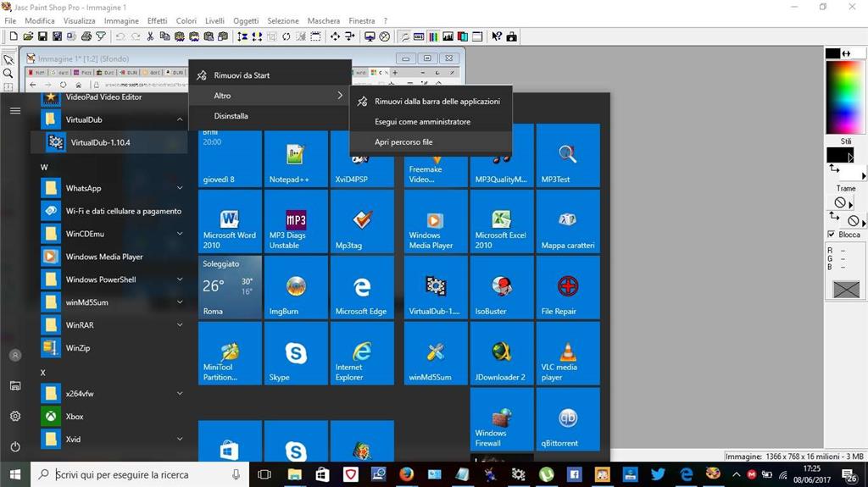Expand the Windows PowerShell folder
The image size is (868, 487).
(x=180, y=279)
